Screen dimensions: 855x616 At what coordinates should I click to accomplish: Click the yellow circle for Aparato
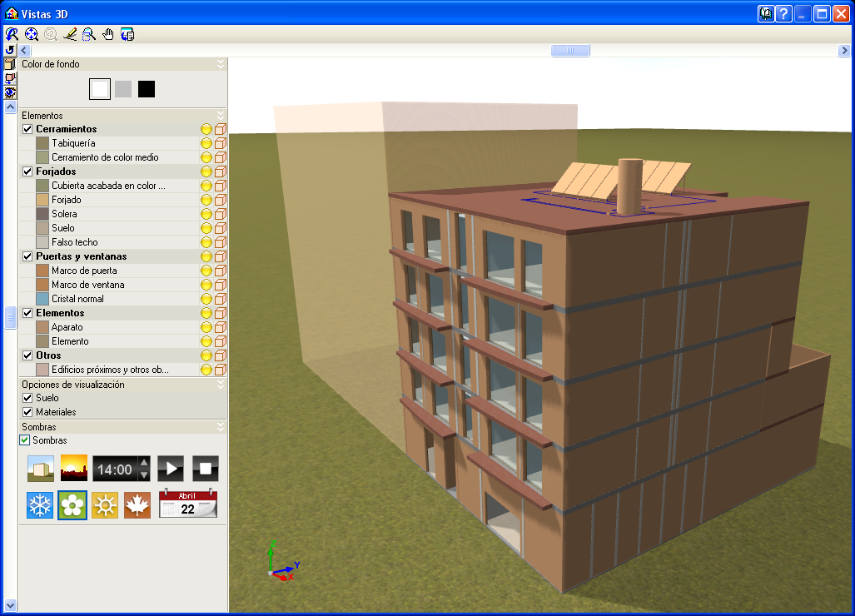pyautogui.click(x=206, y=328)
